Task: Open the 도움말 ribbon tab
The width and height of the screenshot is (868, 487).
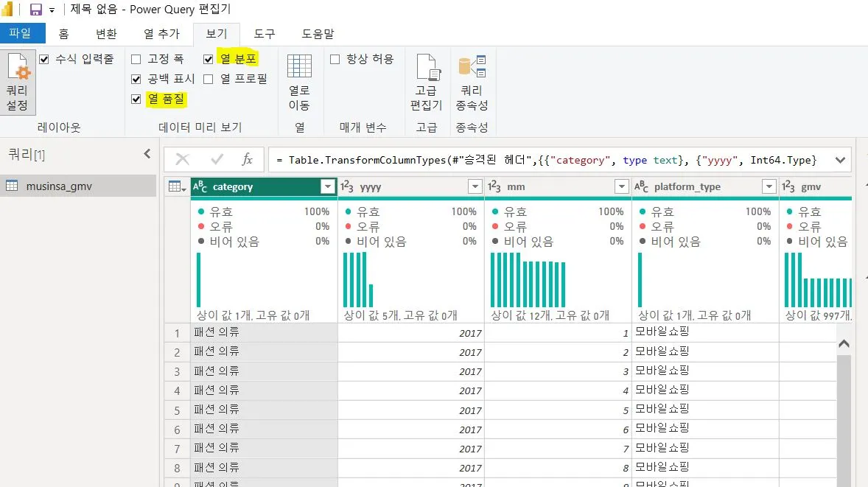Action: point(318,34)
